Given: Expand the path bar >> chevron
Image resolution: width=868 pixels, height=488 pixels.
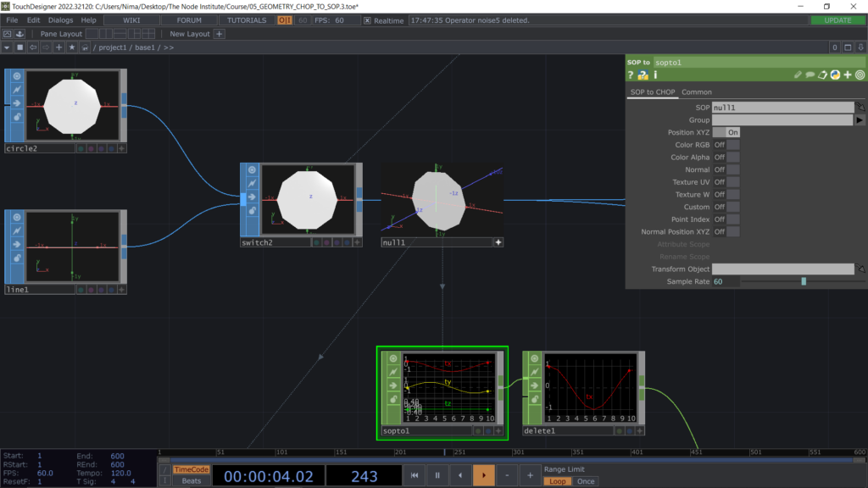Looking at the screenshot, I should pos(169,47).
